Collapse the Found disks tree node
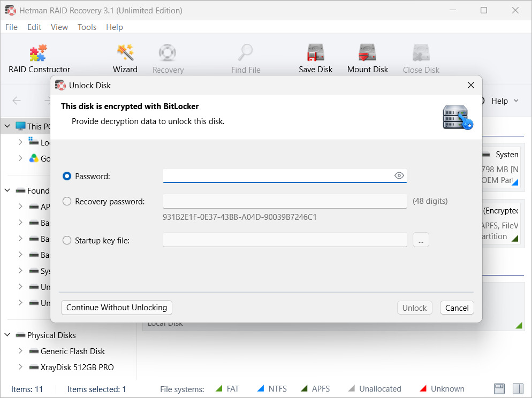532x398 pixels. point(7,190)
